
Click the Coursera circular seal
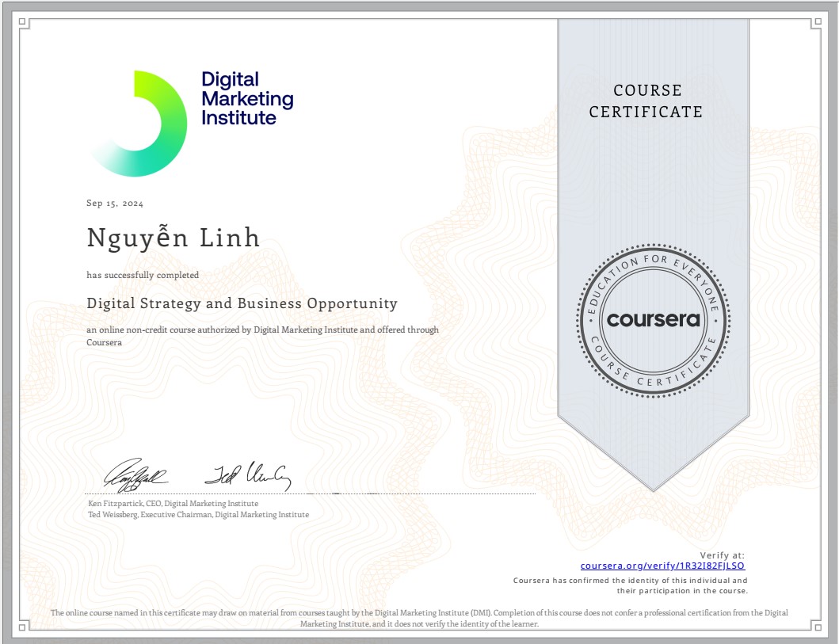pyautogui.click(x=653, y=320)
